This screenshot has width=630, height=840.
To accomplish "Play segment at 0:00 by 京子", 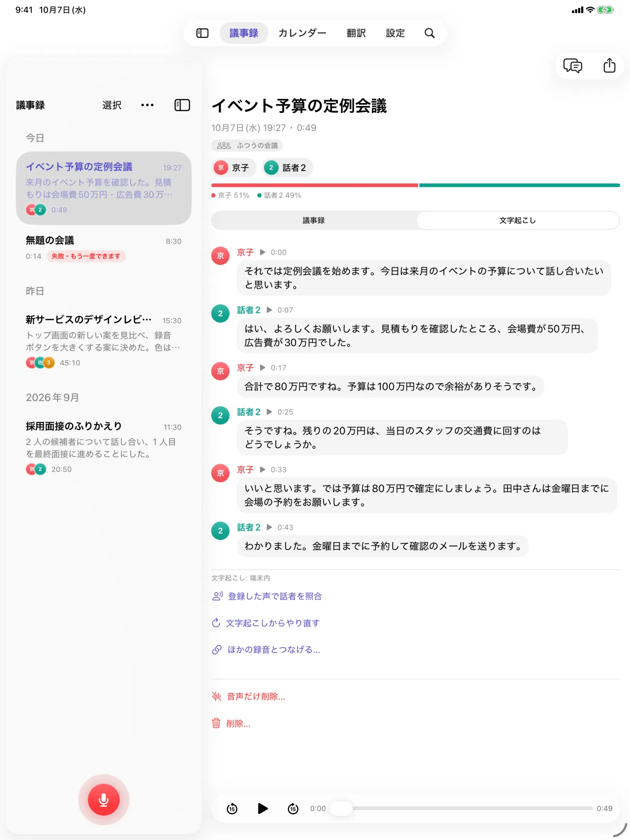I will 262,252.
